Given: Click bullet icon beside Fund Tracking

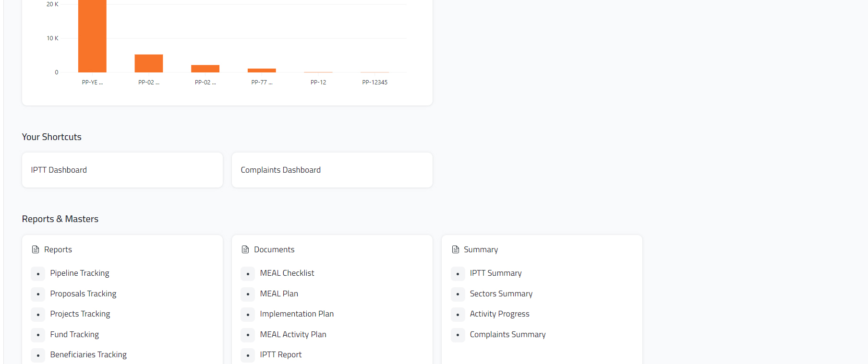Looking at the screenshot, I should tap(38, 335).
